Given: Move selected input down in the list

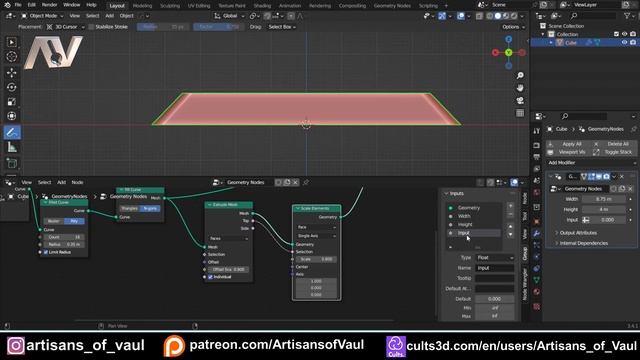Looking at the screenshot, I should [x=510, y=234].
